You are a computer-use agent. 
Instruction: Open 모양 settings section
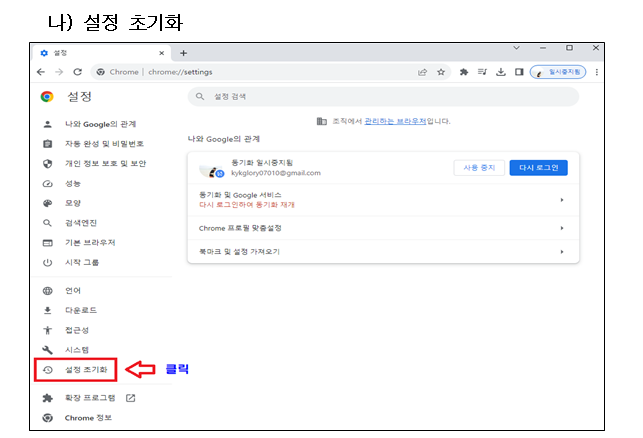(73, 203)
